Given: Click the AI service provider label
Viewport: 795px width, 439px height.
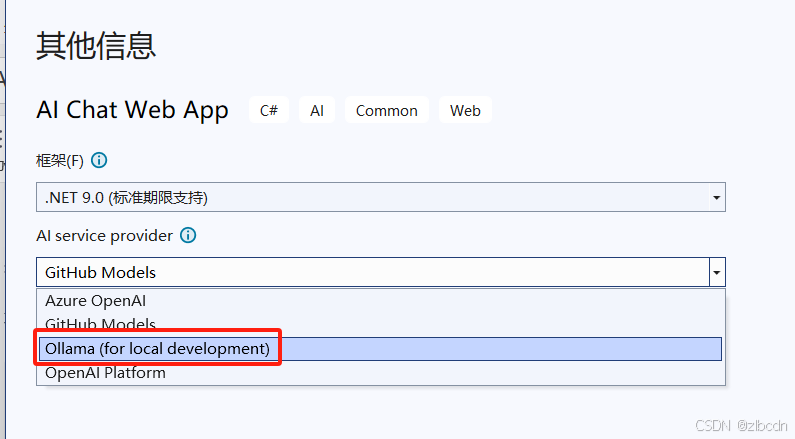Looking at the screenshot, I should [105, 236].
